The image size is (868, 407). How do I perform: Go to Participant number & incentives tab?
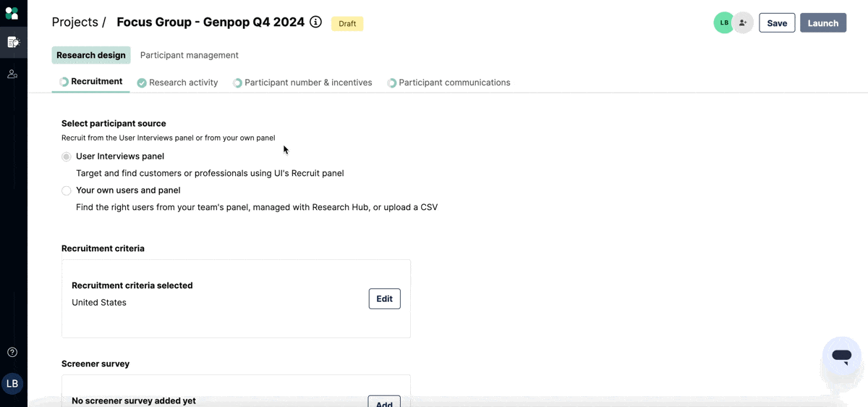click(308, 83)
